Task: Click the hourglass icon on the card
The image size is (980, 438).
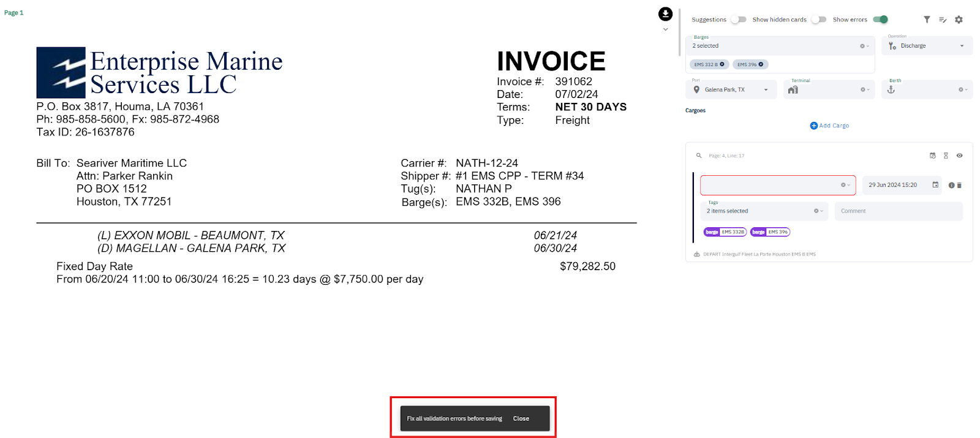Action: click(x=946, y=156)
